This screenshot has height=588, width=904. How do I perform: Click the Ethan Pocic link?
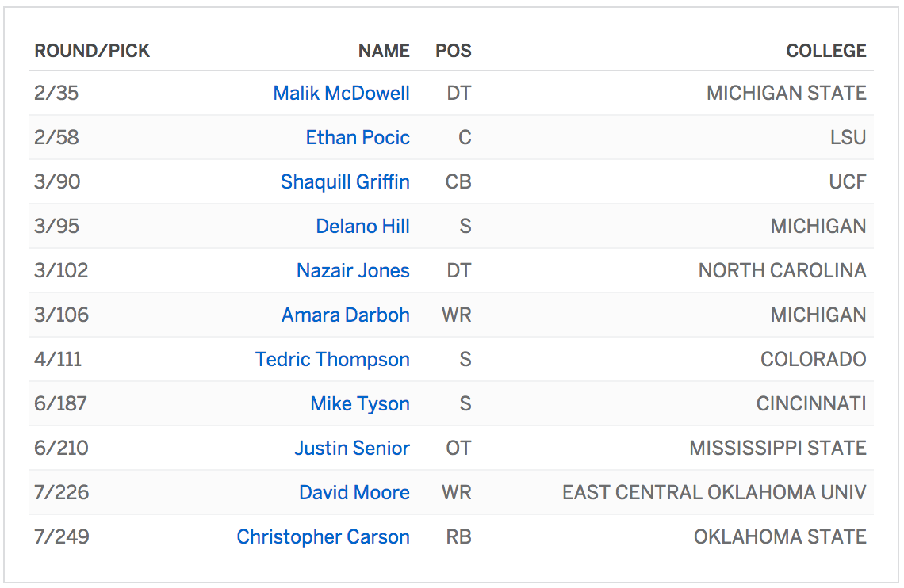[x=358, y=138]
